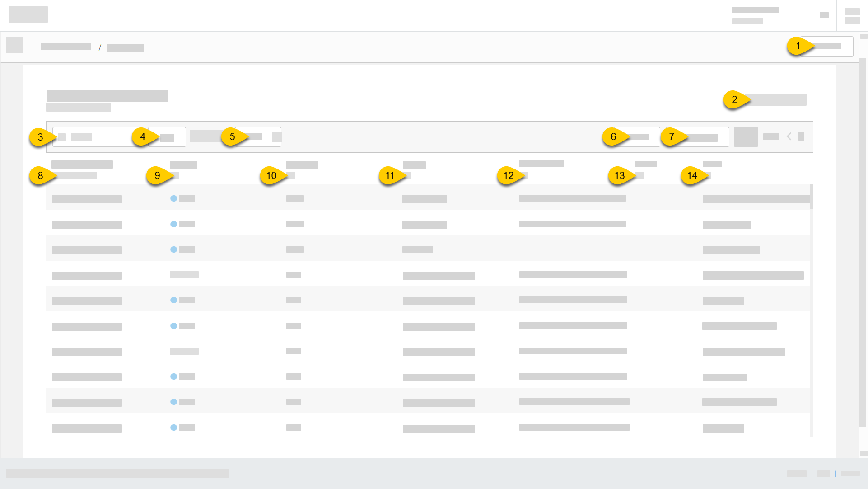Click the column sort icon at callout 14
Viewport: 868px width, 489px height.
click(708, 175)
